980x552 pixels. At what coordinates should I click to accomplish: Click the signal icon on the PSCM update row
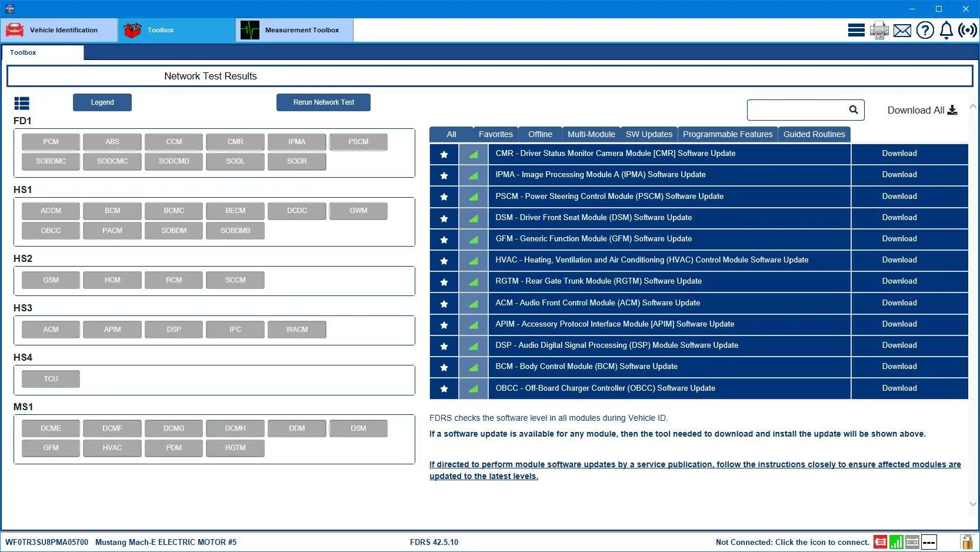pyautogui.click(x=474, y=197)
